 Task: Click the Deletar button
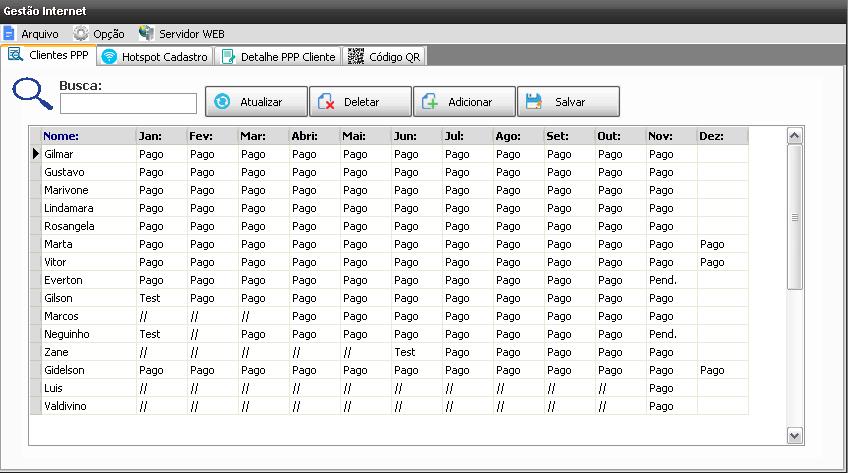pyautogui.click(x=360, y=102)
